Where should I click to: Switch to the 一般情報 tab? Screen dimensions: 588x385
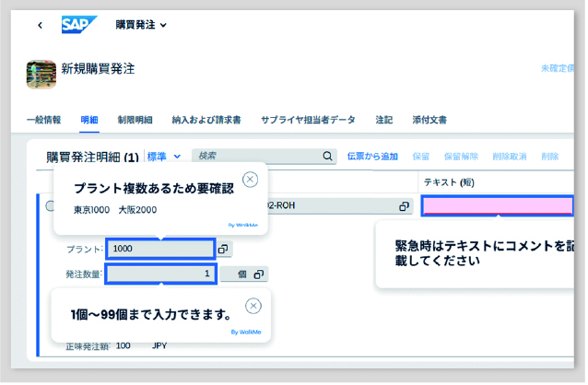point(43,120)
